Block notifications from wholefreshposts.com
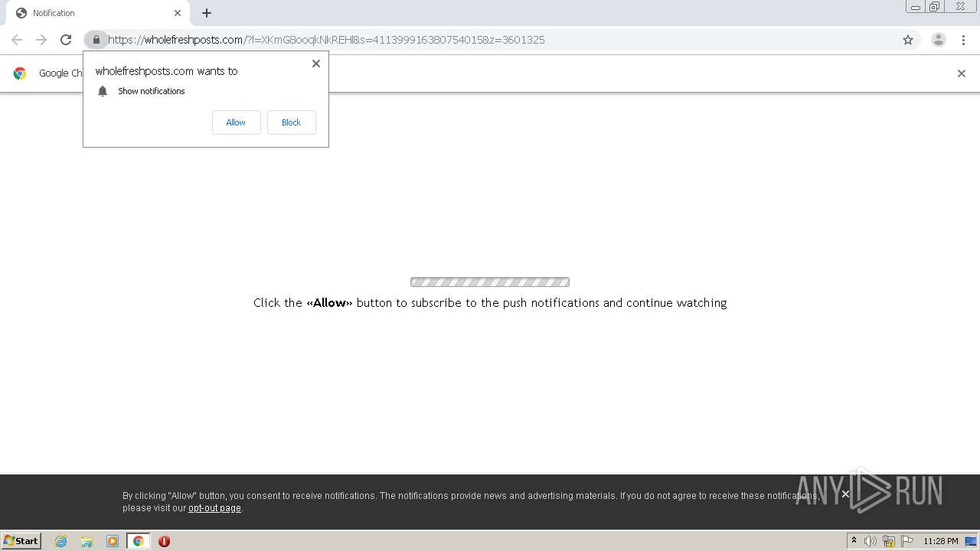Viewport: 980px width, 551px height. [291, 122]
